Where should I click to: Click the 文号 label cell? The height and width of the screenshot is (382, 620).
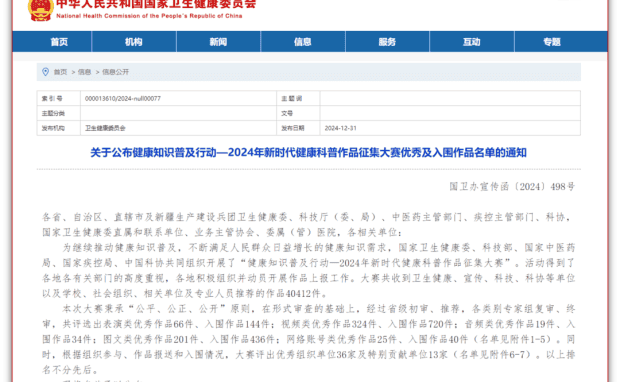(298, 113)
